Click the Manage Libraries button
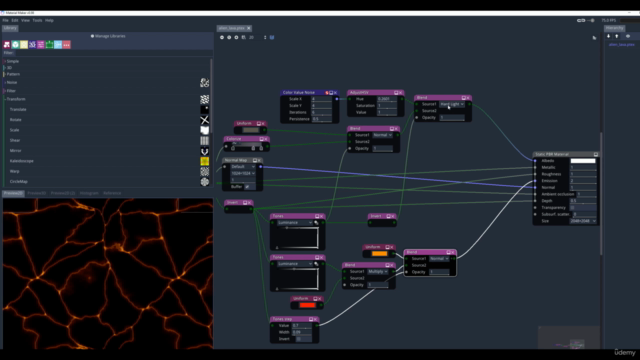640x360 pixels. tap(108, 36)
